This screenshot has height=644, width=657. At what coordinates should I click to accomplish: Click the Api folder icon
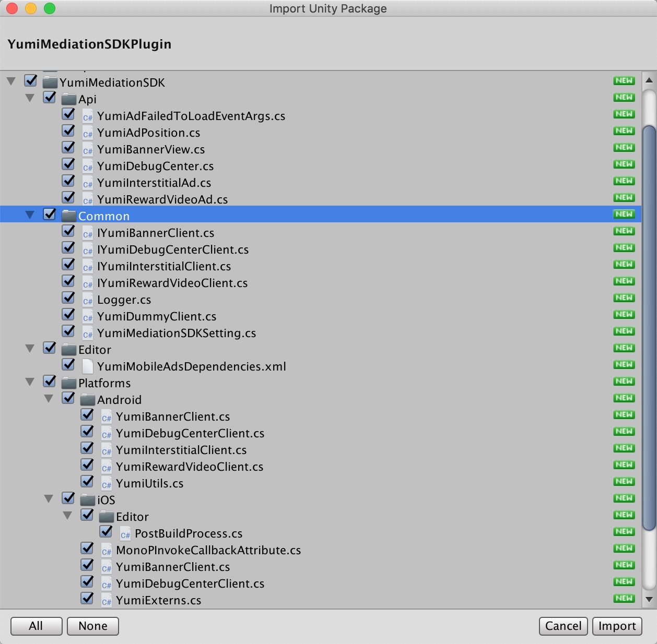[69, 99]
